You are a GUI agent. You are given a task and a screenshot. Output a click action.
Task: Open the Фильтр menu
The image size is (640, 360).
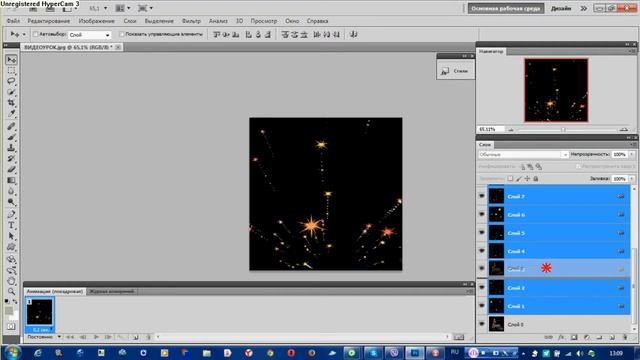coord(191,21)
